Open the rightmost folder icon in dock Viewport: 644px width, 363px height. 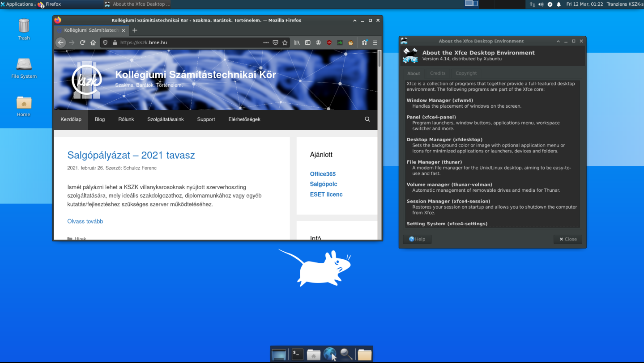coord(365,355)
